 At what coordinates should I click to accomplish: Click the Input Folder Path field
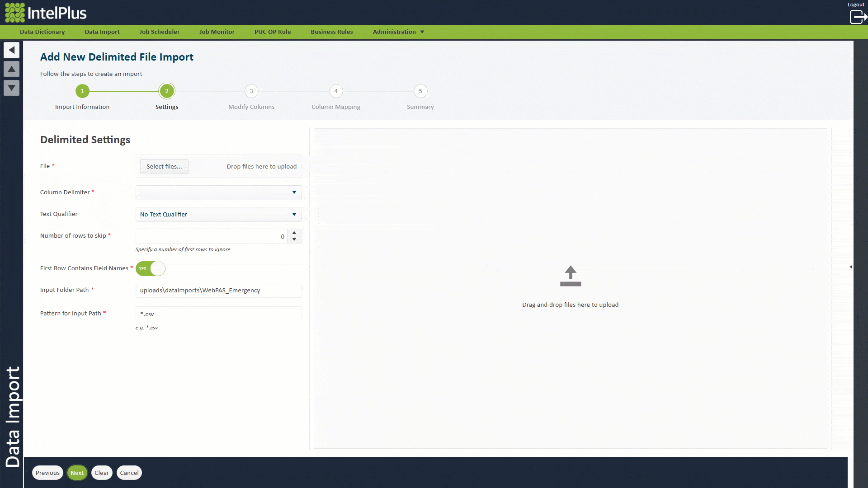[218, 290]
